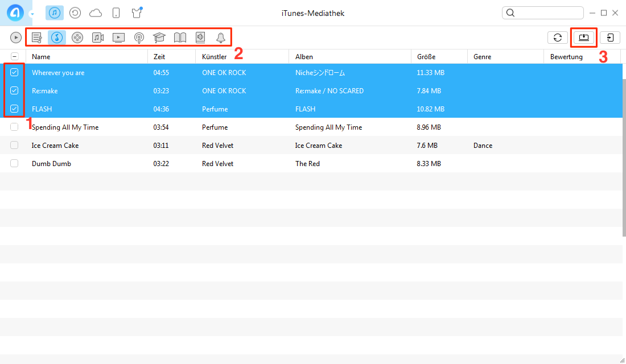Check the Dumb Dumb checkbox
The width and height of the screenshot is (626, 364).
tap(14, 163)
